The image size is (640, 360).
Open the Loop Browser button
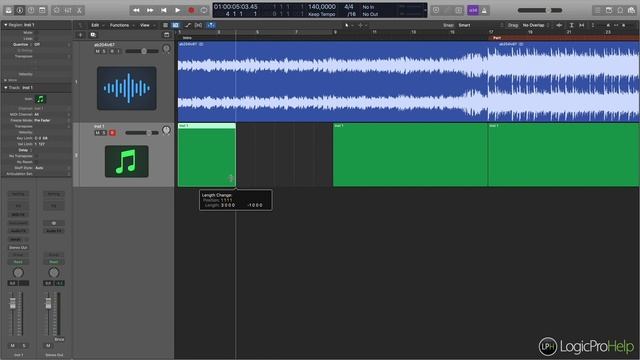point(620,10)
